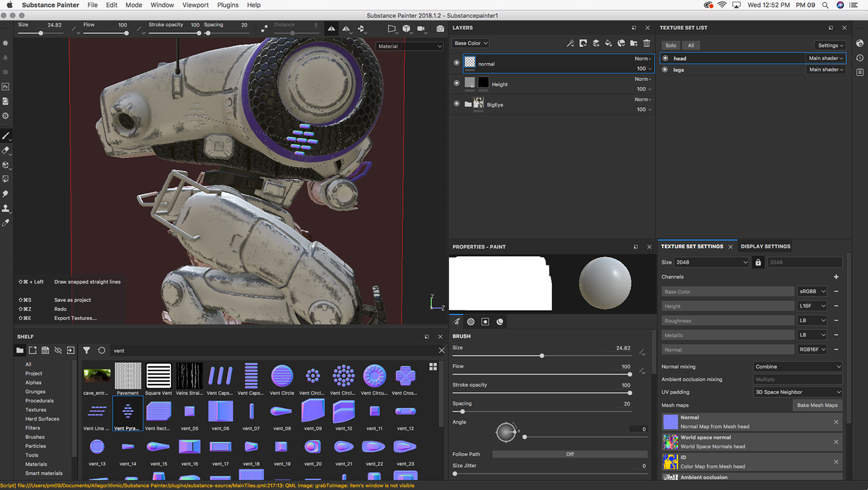
Task: Select the Smudge tool
Action: (6, 194)
